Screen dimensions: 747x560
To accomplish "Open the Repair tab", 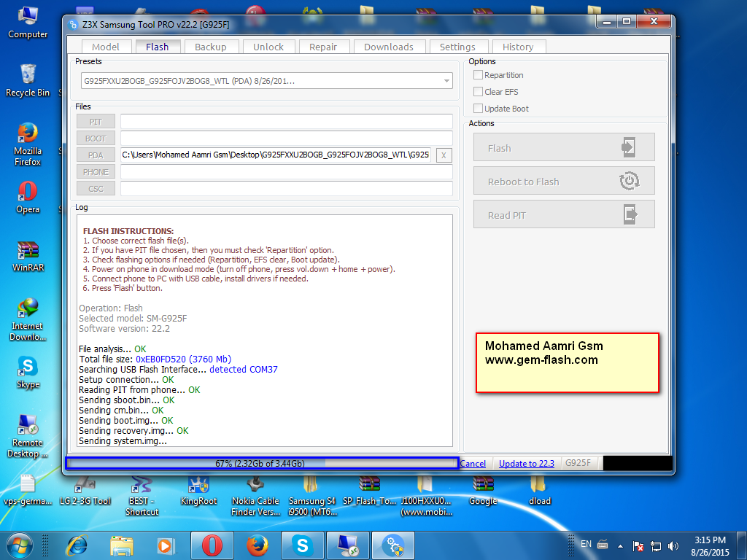I will (323, 47).
